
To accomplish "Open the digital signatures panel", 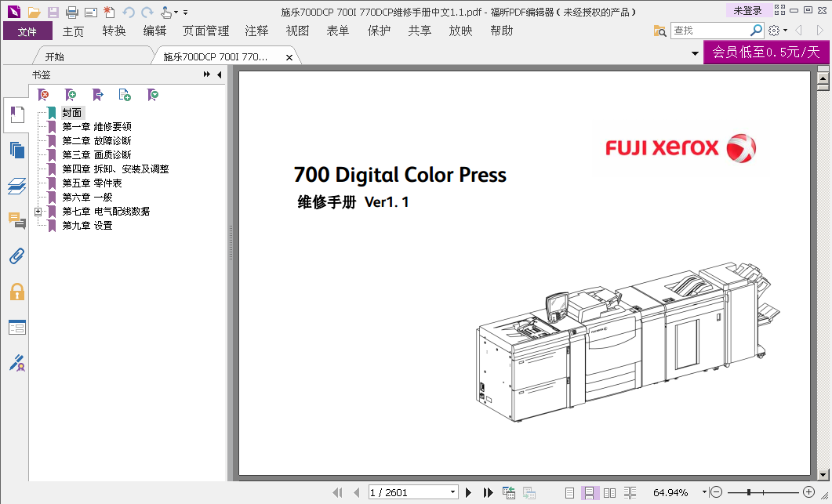I will tap(17, 363).
